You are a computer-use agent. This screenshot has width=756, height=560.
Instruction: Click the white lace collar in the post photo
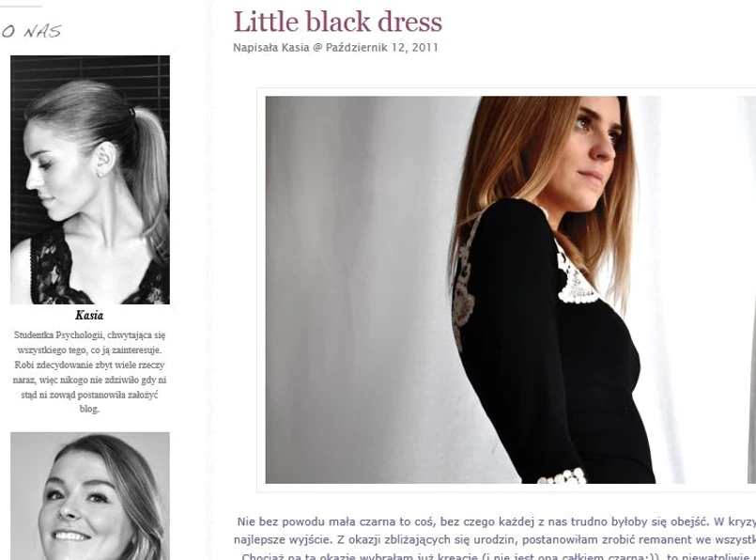click(577, 277)
